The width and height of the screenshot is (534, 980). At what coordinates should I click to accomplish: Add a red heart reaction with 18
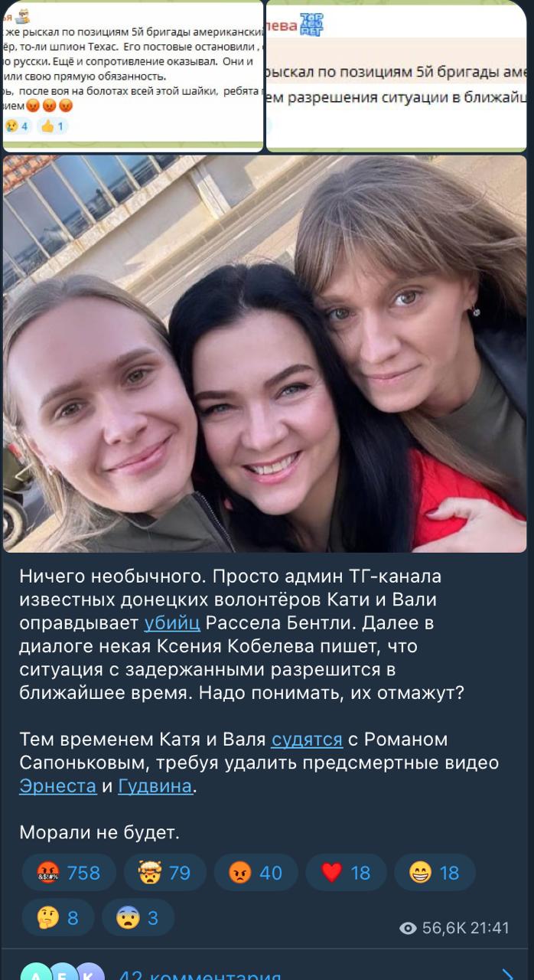click(346, 872)
